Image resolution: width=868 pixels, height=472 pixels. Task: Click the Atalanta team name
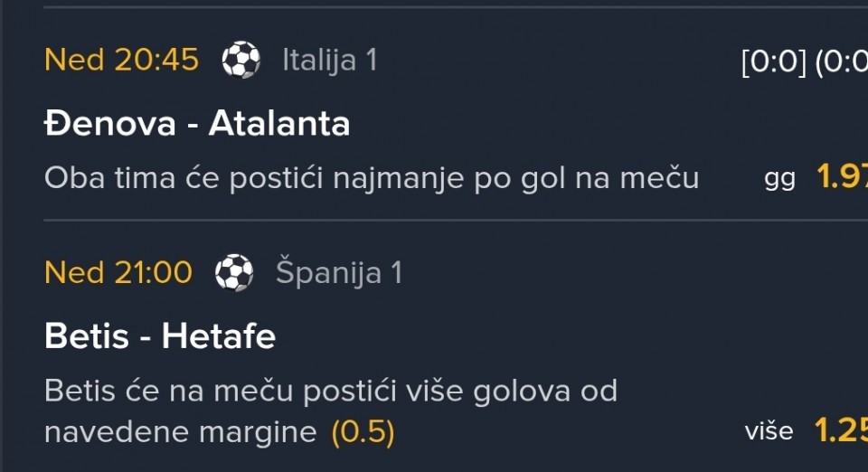point(279,124)
